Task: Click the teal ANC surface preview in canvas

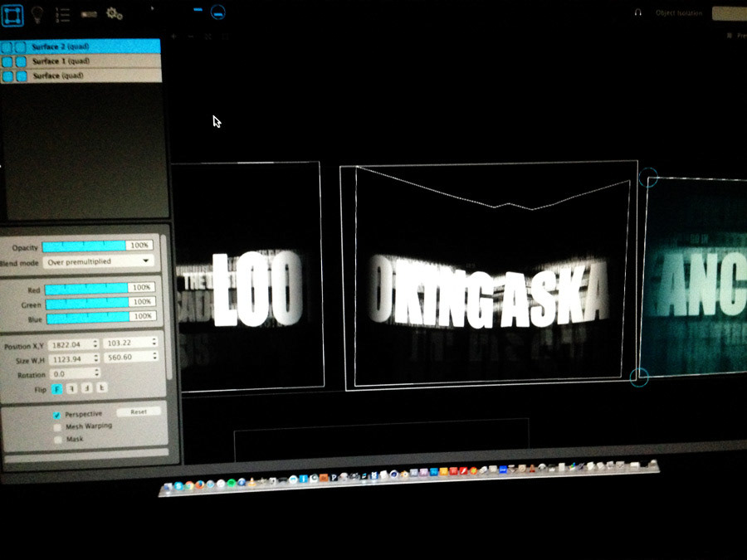Action: click(693, 276)
